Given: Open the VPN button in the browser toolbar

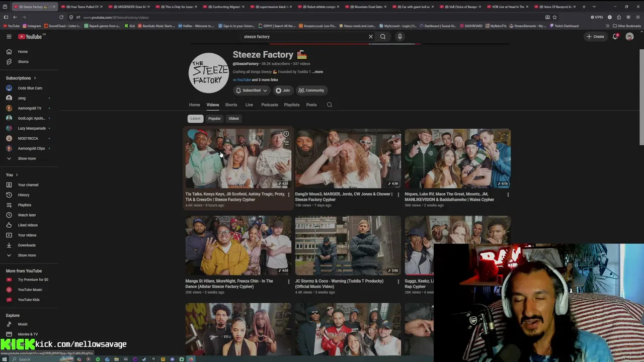Looking at the screenshot, I should [x=597, y=17].
